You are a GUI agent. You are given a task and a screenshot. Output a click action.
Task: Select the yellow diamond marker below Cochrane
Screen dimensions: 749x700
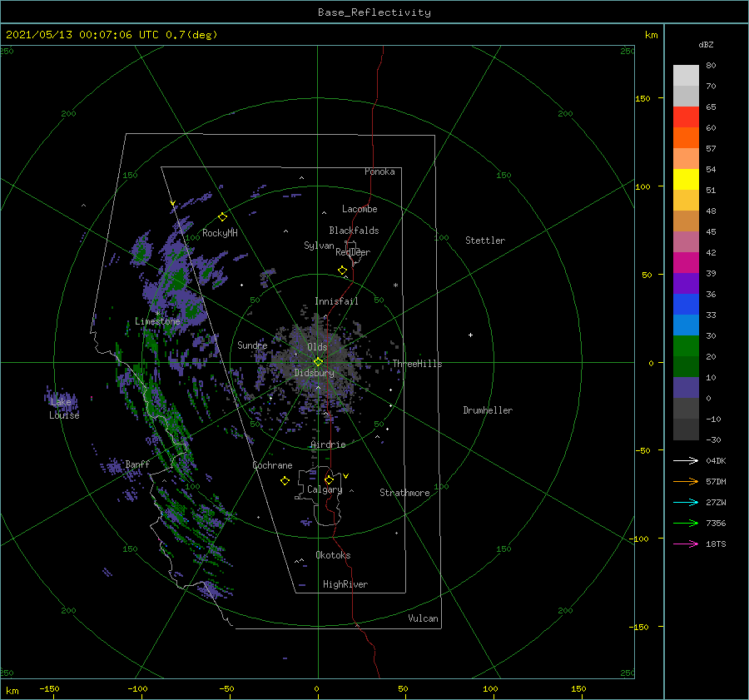pyautogui.click(x=285, y=481)
